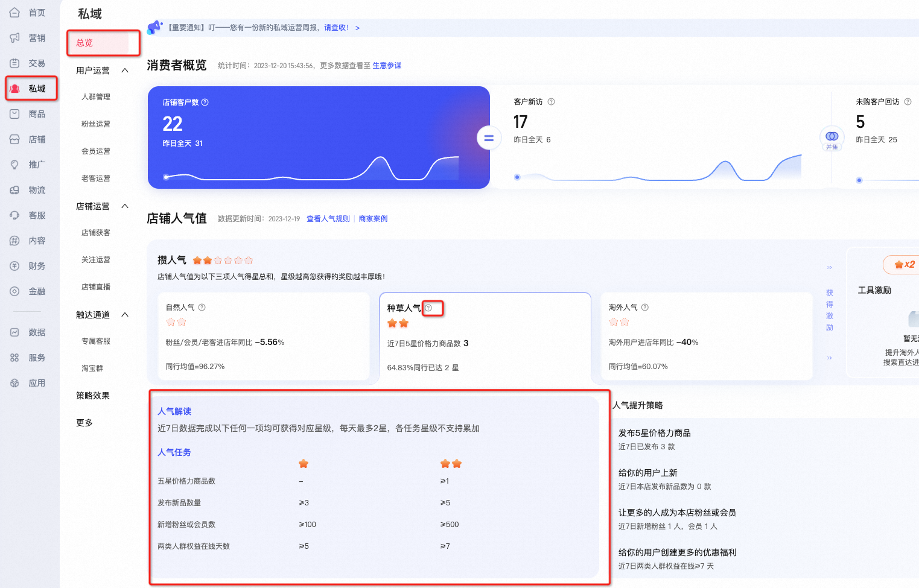Click the 内容 hashtag icon
The width and height of the screenshot is (919, 588).
(14, 240)
